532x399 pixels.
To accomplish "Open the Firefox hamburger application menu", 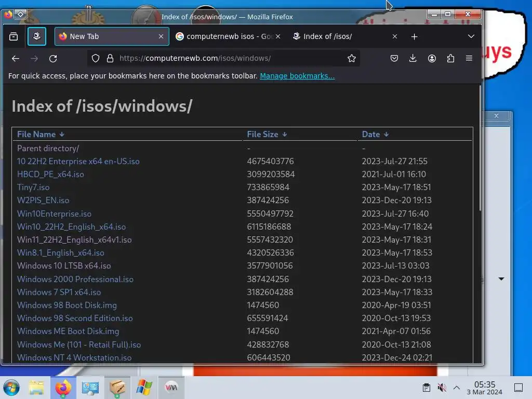I will pyautogui.click(x=469, y=58).
